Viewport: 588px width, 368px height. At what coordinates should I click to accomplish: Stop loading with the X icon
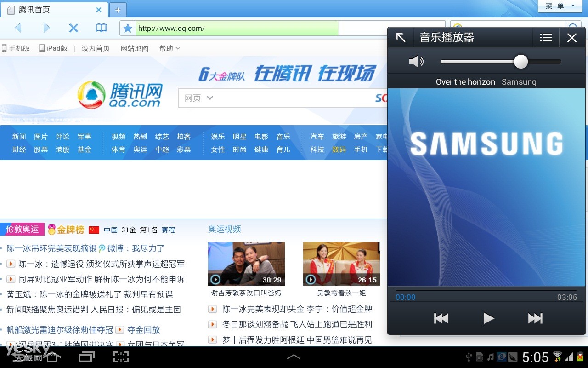point(73,28)
